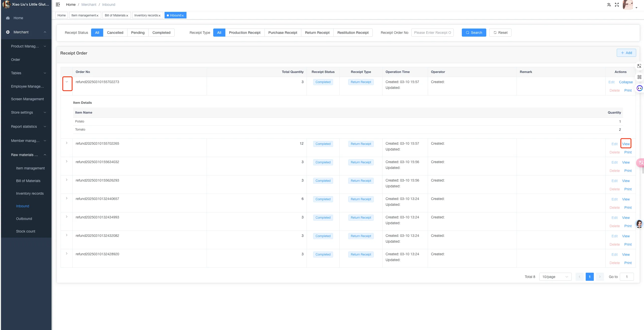Choose Cancelled receipt status option
The image size is (644, 330).
115,33
